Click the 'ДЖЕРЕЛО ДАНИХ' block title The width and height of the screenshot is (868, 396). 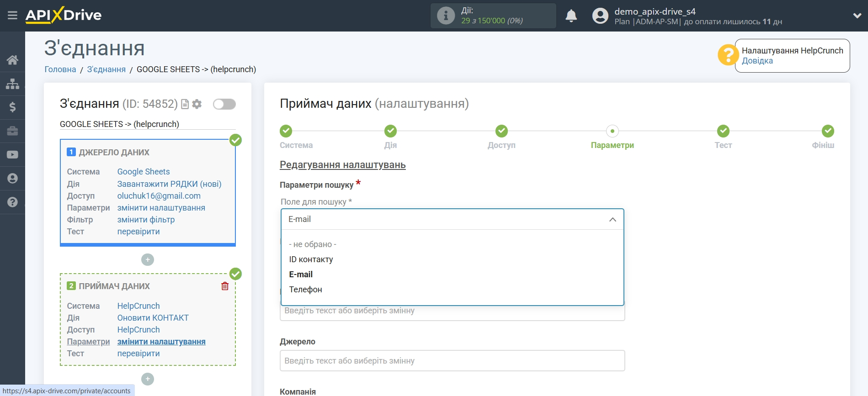[x=114, y=153]
